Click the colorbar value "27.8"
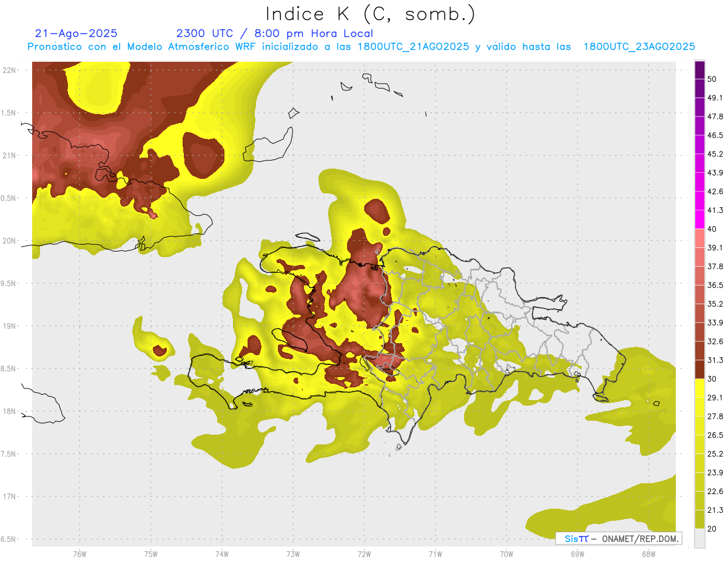The image size is (728, 562). (715, 416)
